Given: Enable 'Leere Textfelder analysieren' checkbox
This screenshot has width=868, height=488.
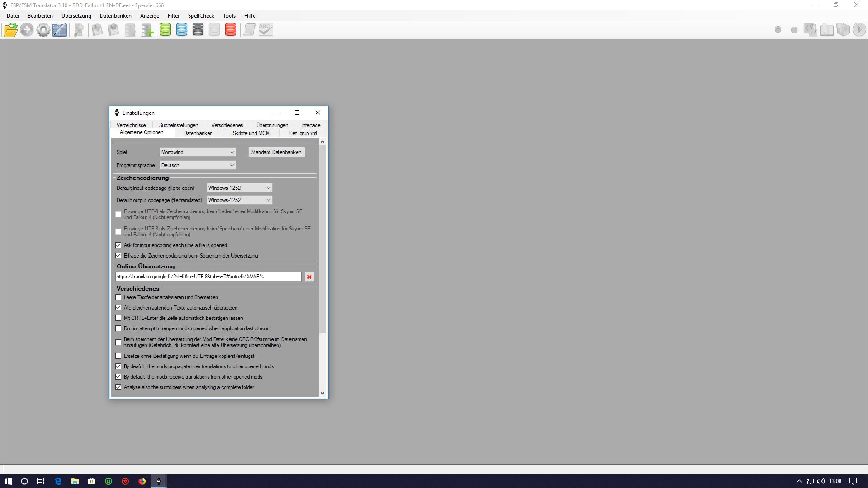Looking at the screenshot, I should 118,297.
